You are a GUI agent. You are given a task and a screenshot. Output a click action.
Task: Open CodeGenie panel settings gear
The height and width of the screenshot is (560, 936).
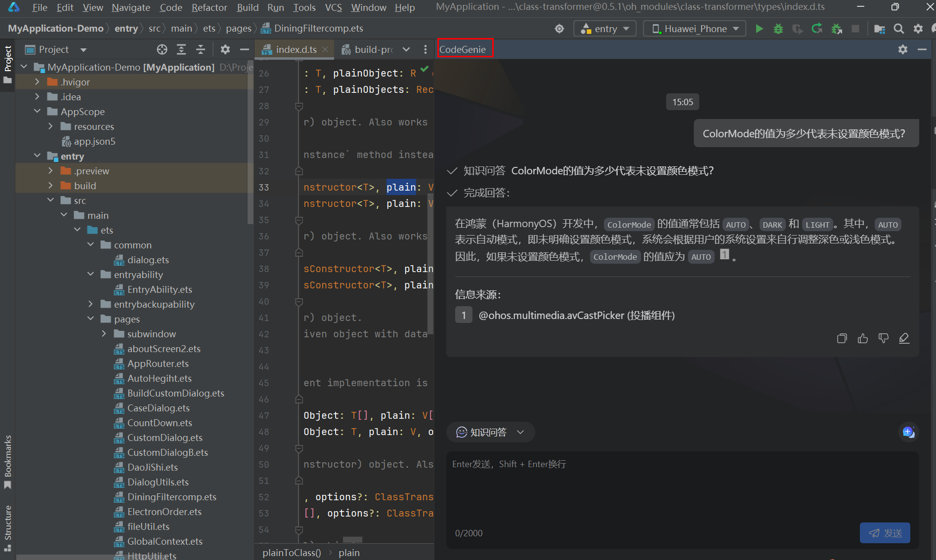point(903,49)
